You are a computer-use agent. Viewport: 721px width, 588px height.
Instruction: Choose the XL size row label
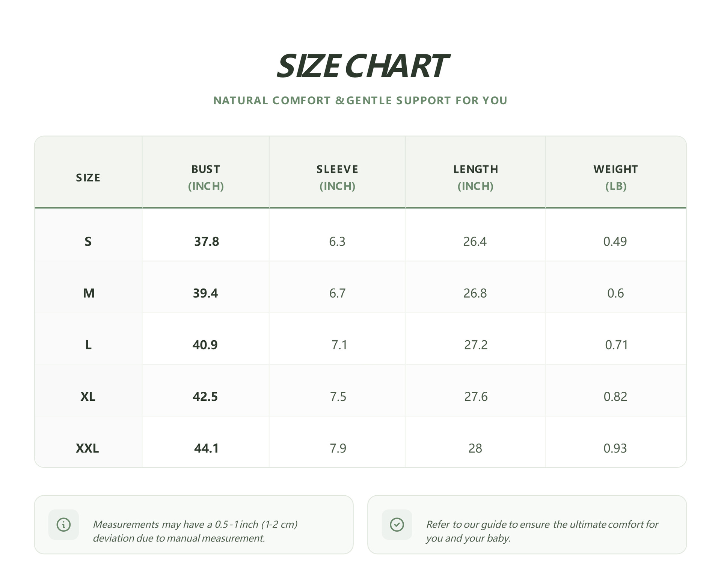[88, 396]
